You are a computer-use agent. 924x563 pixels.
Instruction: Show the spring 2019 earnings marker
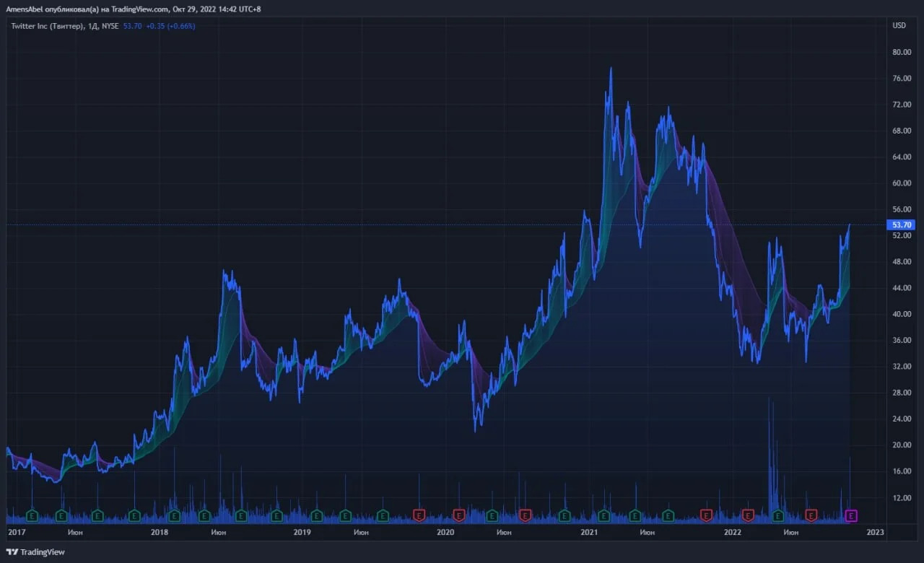click(345, 515)
